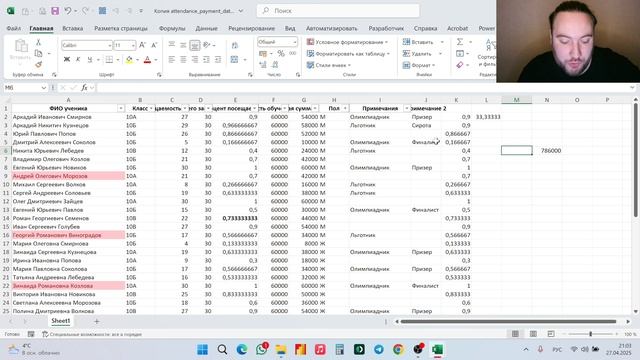640x360 pixels.
Task: Switch to Page Layout view icon in status bar
Action: tap(533, 334)
